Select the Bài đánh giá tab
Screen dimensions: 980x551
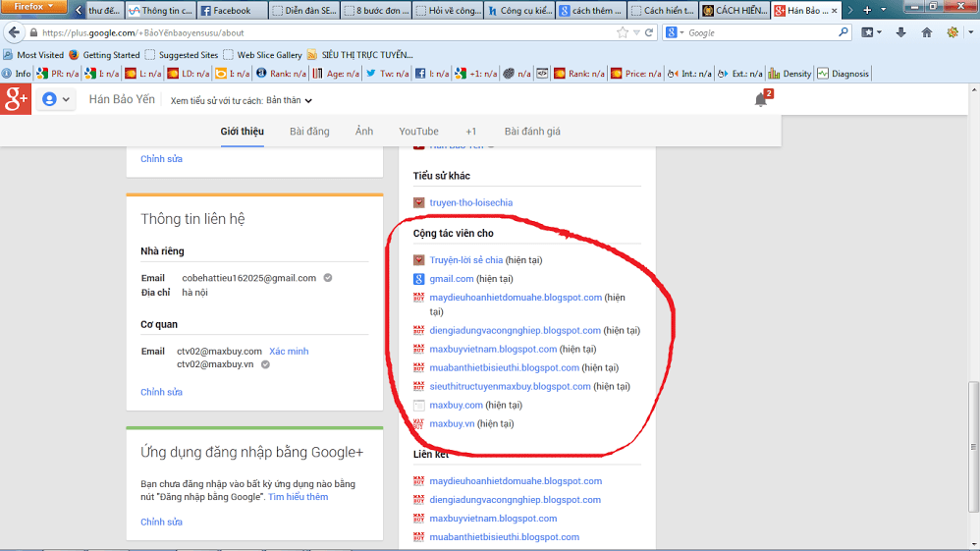click(x=532, y=132)
